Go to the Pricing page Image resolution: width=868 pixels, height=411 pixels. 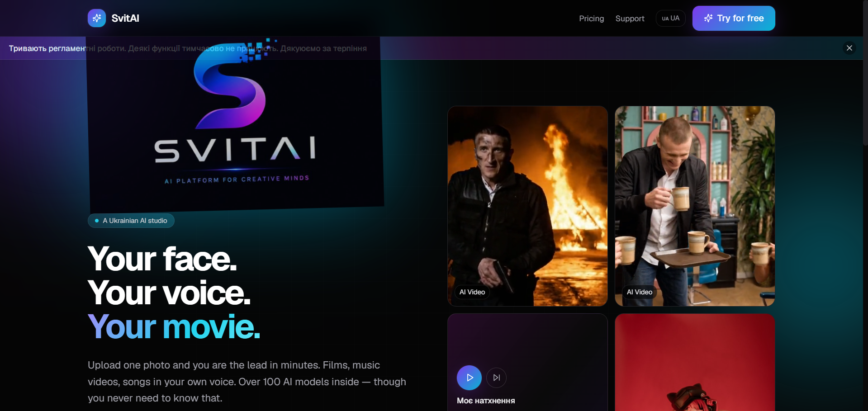coord(591,19)
